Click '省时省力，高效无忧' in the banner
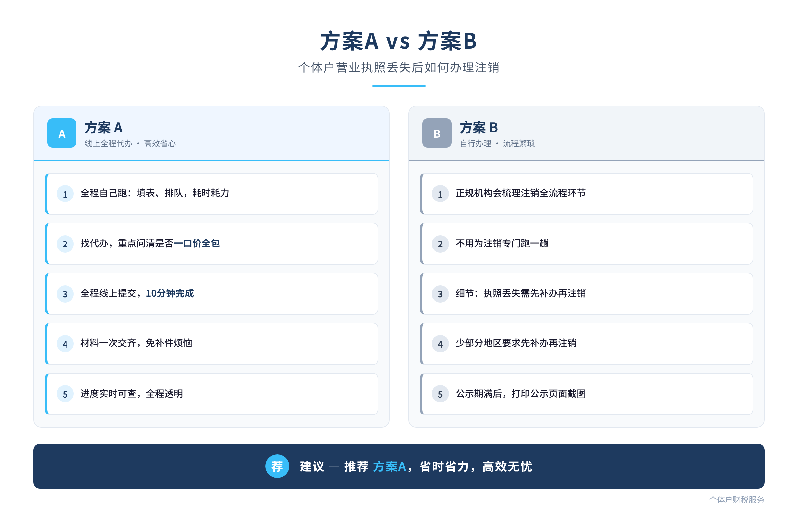Screen dimensions: 798x532 [x=476, y=466]
